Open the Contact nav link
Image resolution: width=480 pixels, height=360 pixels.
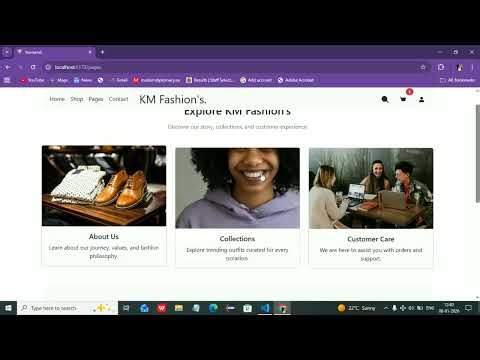118,99
